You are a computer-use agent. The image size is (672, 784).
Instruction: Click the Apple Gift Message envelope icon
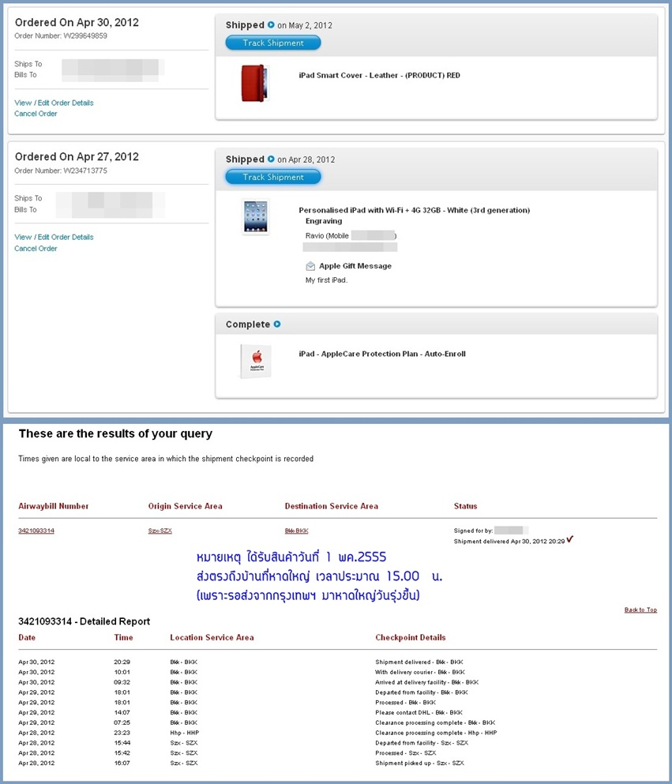click(310, 266)
